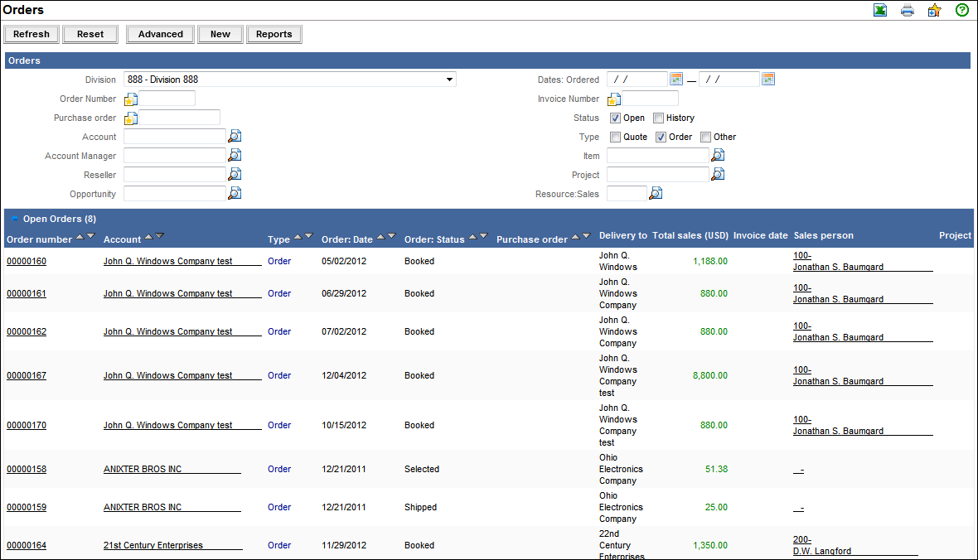The image size is (978, 560).
Task: Open the Division dropdown list
Action: pyautogui.click(x=449, y=80)
